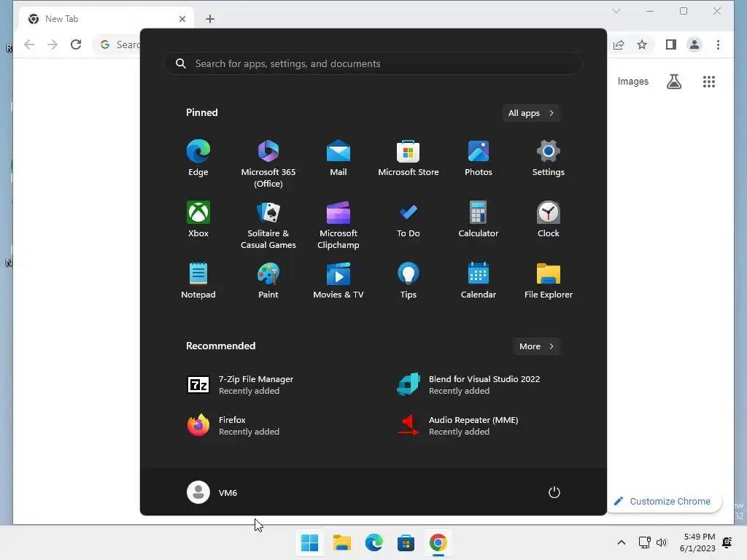Toggle Chrome's side panel
The height and width of the screenshot is (560, 747).
click(x=671, y=44)
